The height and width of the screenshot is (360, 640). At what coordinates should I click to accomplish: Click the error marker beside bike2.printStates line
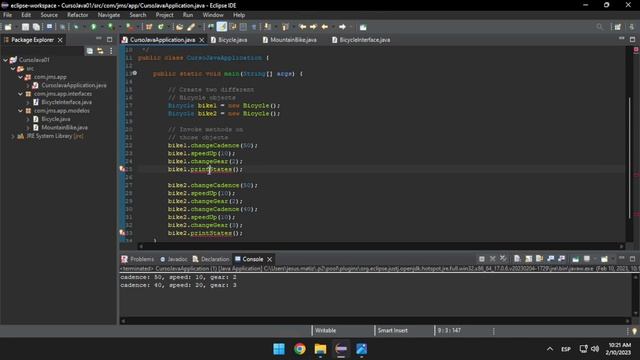(x=122, y=233)
